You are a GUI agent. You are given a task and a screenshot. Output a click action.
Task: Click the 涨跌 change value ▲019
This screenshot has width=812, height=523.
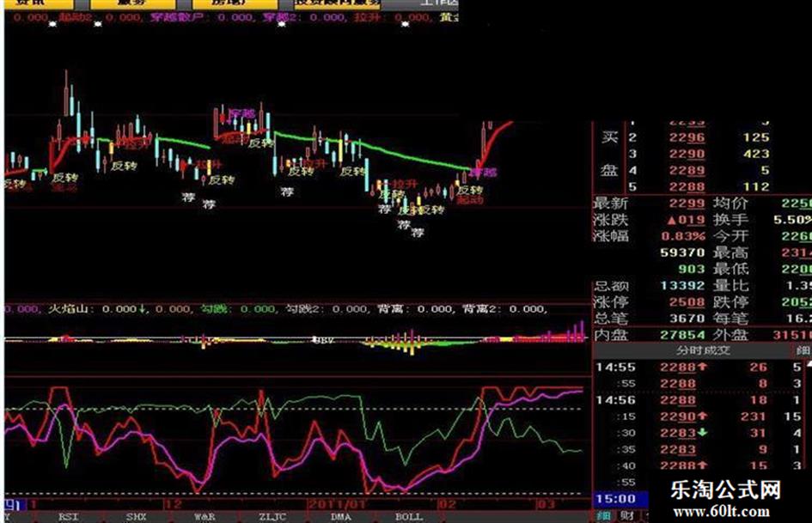click(687, 220)
